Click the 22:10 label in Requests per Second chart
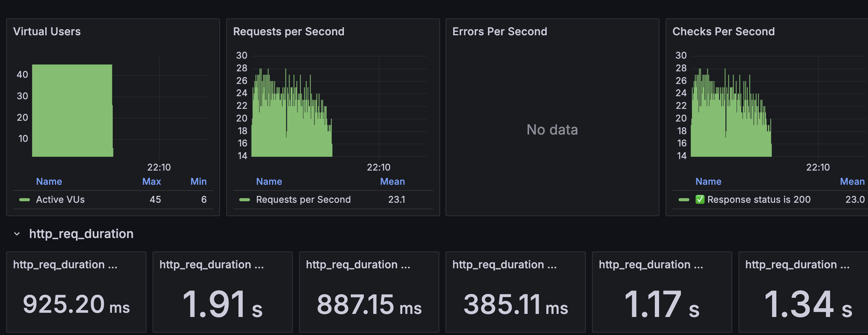The image size is (868, 335). click(x=379, y=167)
